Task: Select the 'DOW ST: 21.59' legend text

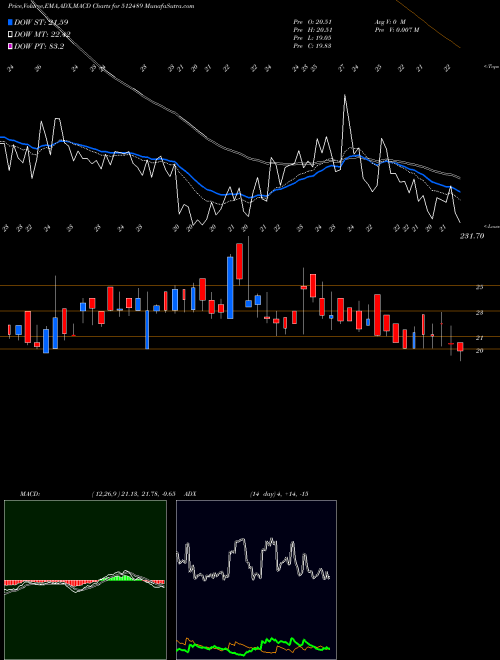Action: 41,22
